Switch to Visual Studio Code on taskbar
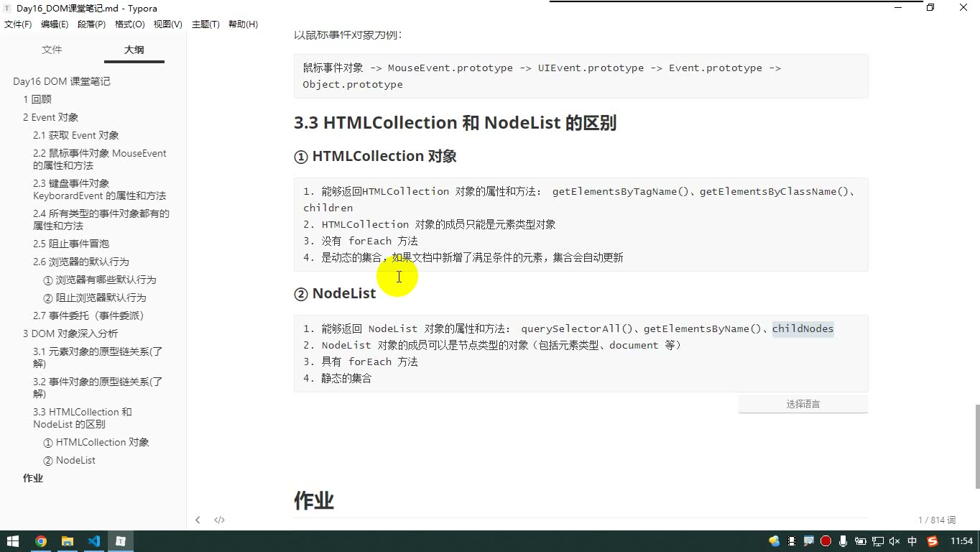The image size is (980, 552). pos(94,541)
